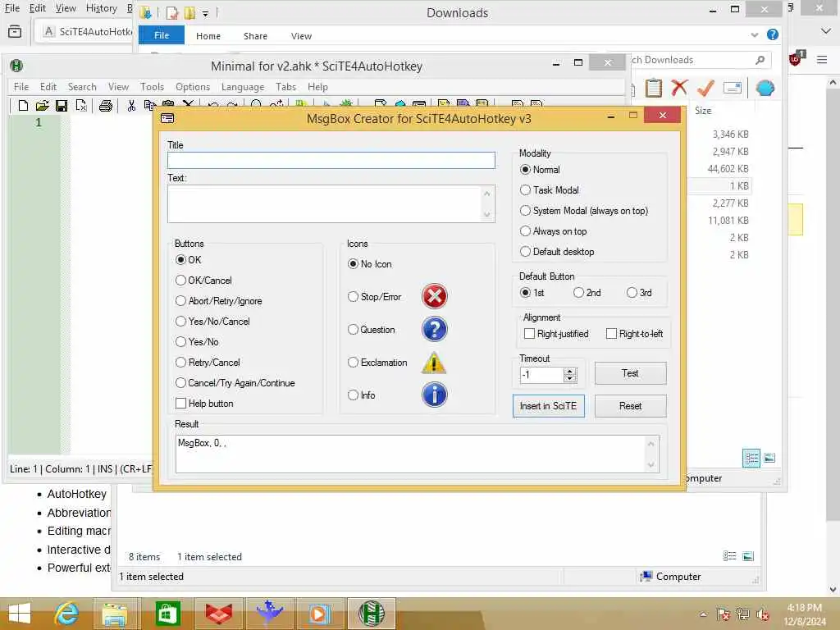Click the blue Question mark icon image
This screenshot has width=840, height=630.
pyautogui.click(x=435, y=329)
